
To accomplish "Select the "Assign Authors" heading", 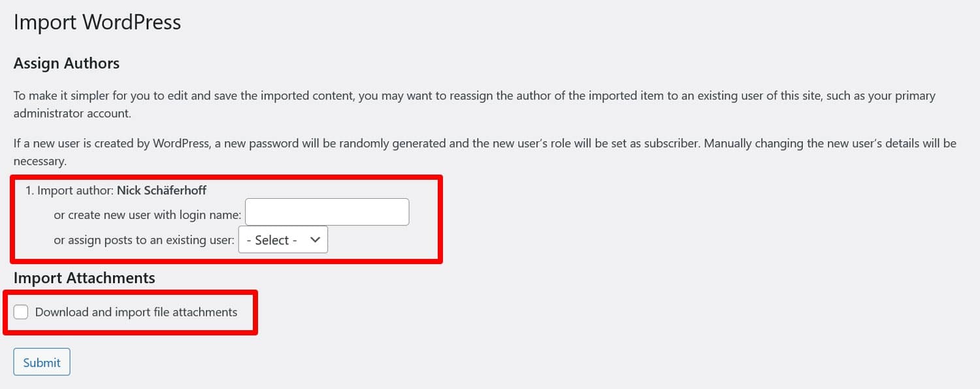I will [67, 63].
